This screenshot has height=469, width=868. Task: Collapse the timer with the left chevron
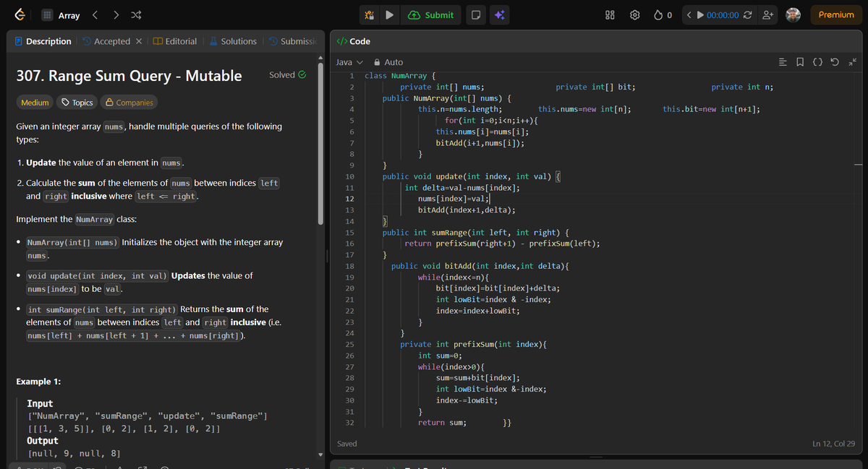tap(689, 15)
